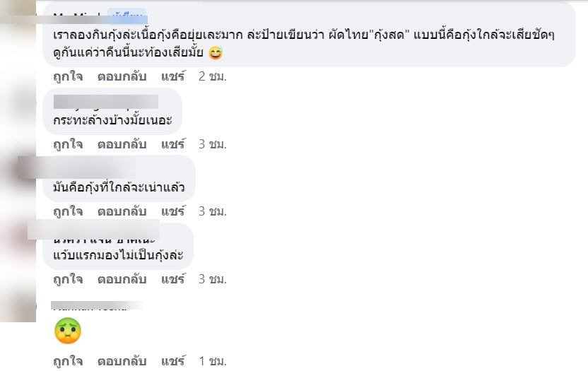Reply to the มันคือกุ้งที่ใกล้จะเน่าแล้ว comment
This screenshot has width=588, height=371.
[x=122, y=211]
